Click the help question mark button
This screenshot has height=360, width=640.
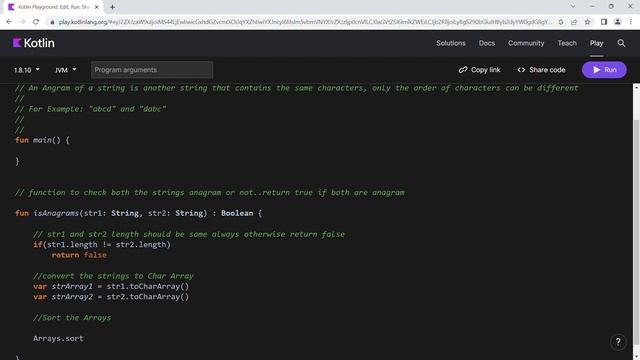pyautogui.click(x=618, y=342)
